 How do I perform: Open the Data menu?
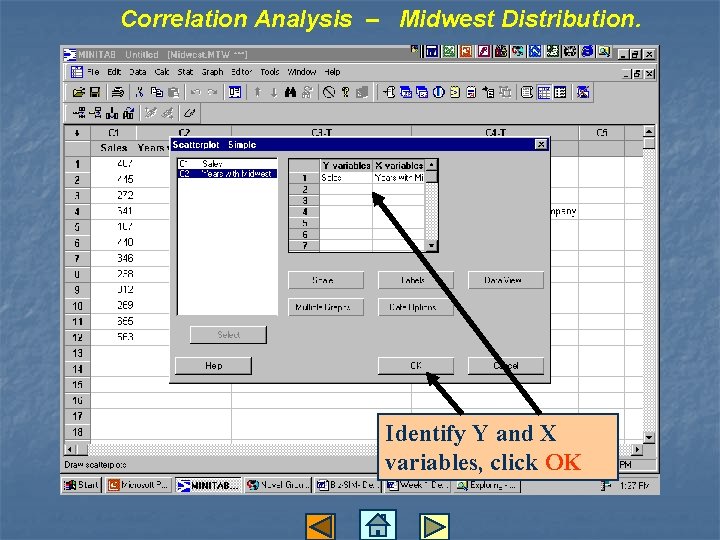pyautogui.click(x=137, y=72)
